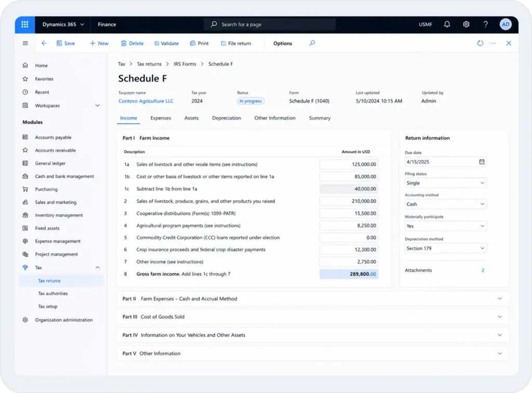The height and width of the screenshot is (393, 532).
Task: Switch to the Assets tab
Action: (191, 118)
